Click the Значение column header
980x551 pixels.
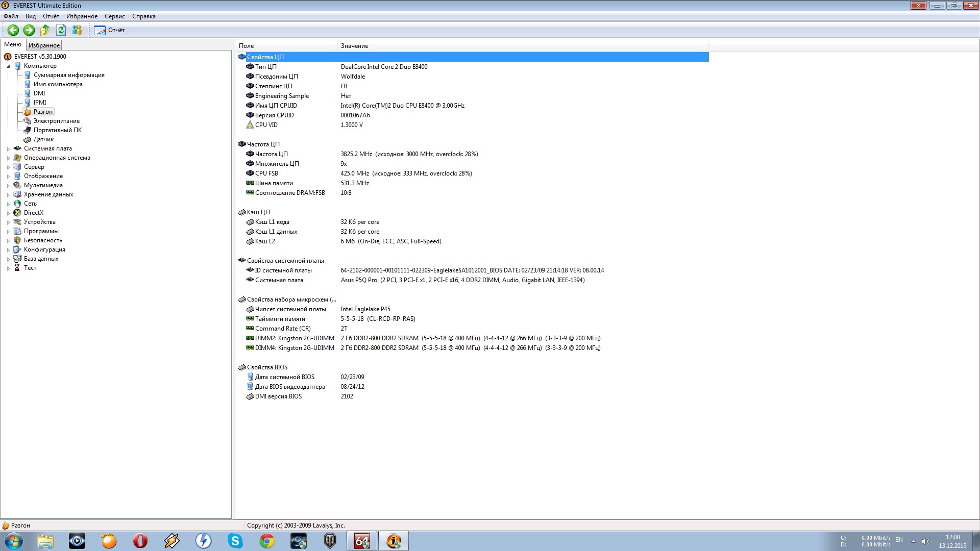[354, 46]
